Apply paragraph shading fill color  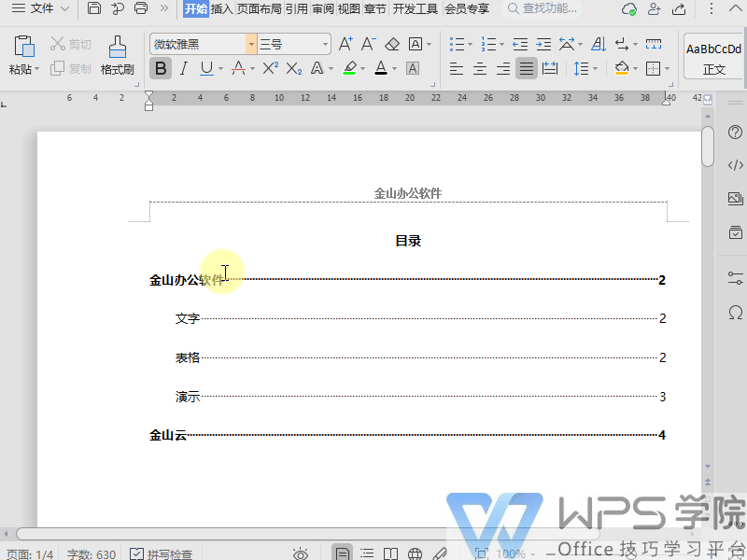pyautogui.click(x=621, y=68)
